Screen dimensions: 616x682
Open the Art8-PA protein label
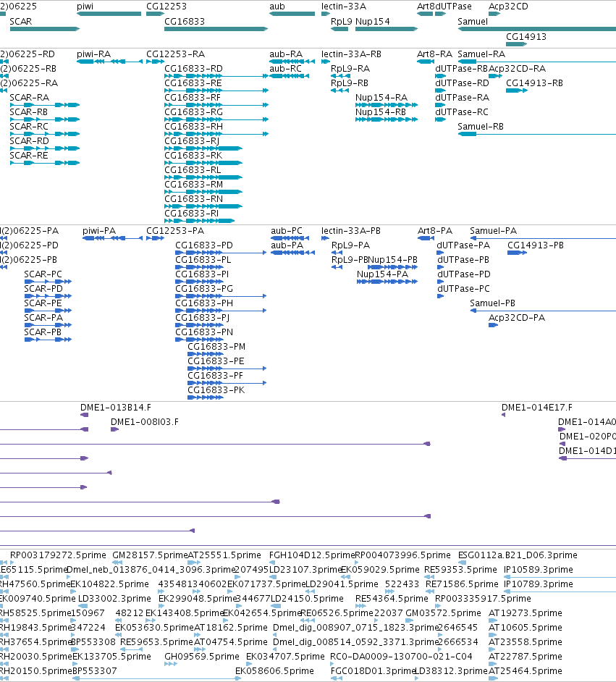(x=435, y=230)
